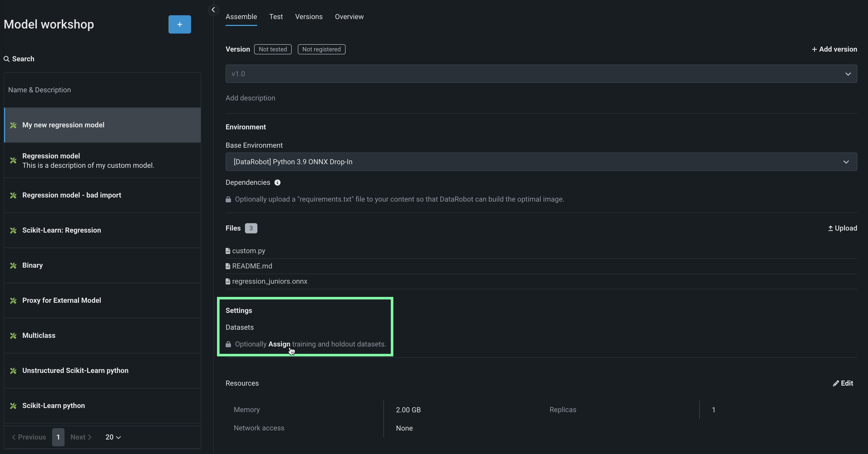This screenshot has width=868, height=454.
Task: Switch to the Test tab
Action: click(x=276, y=17)
